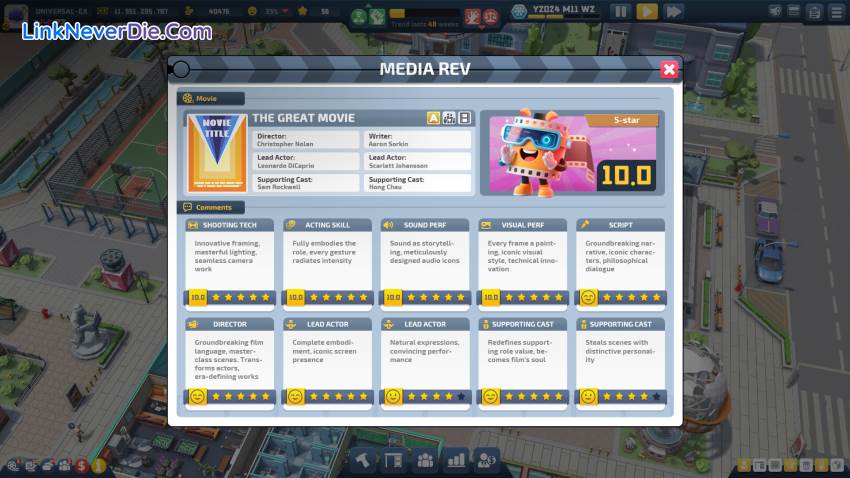Click the 10.0 overall score
This screenshot has height=478, width=850.
pyautogui.click(x=626, y=176)
